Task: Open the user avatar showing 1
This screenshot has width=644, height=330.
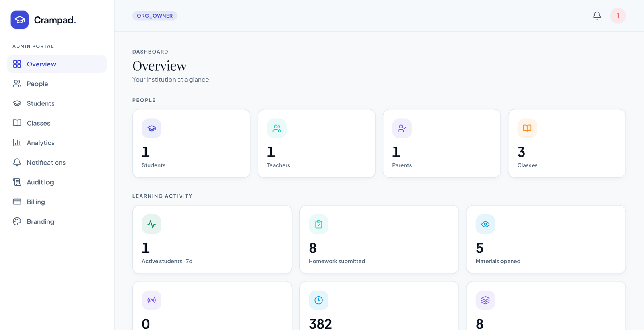Action: click(x=618, y=16)
